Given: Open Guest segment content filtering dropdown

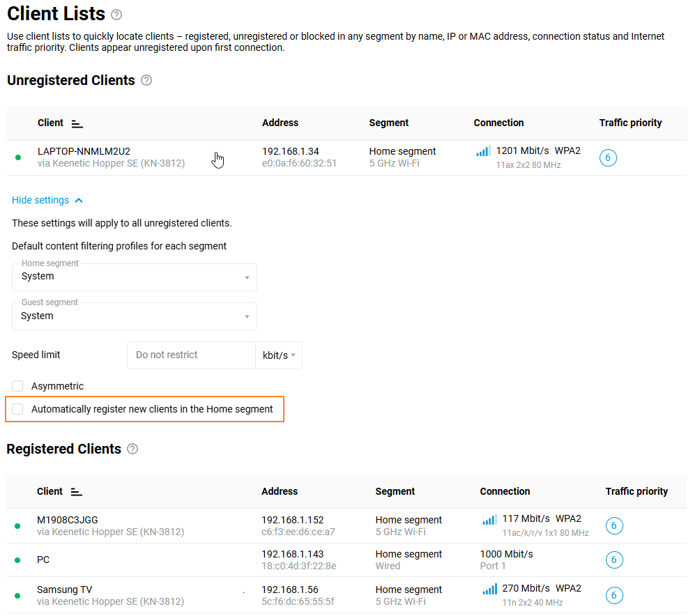Looking at the screenshot, I should (x=135, y=316).
